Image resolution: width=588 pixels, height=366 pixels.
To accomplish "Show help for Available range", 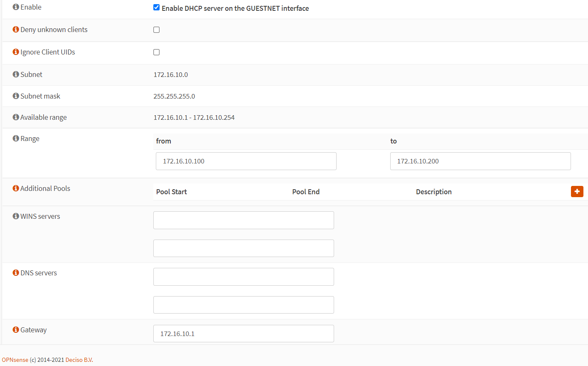I will 16,117.
